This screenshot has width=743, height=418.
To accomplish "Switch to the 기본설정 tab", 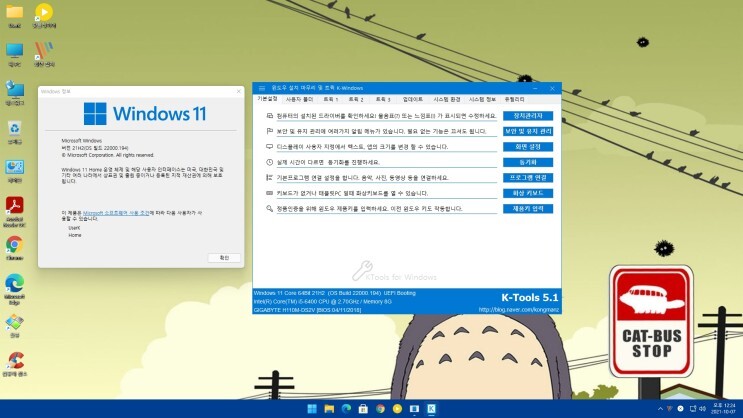I will pyautogui.click(x=267, y=99).
